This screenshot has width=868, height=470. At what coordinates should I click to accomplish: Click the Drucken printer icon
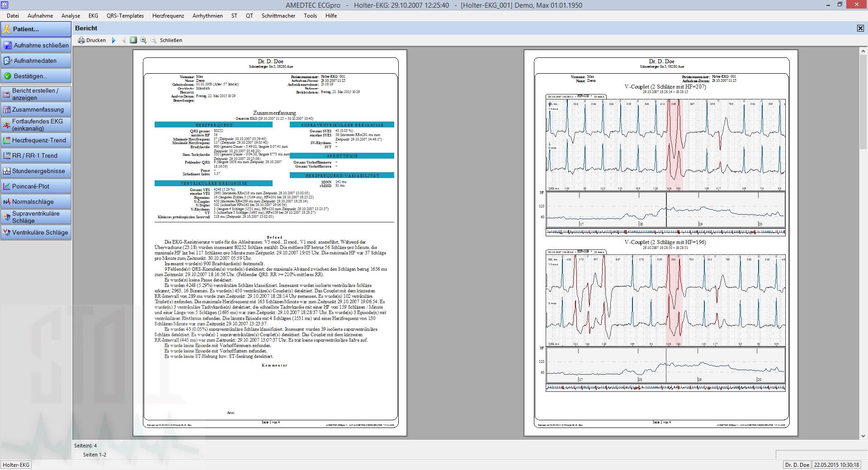(81, 40)
